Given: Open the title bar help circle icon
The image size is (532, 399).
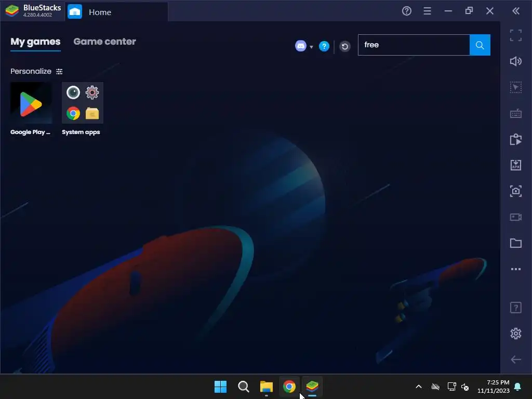Looking at the screenshot, I should (x=406, y=11).
